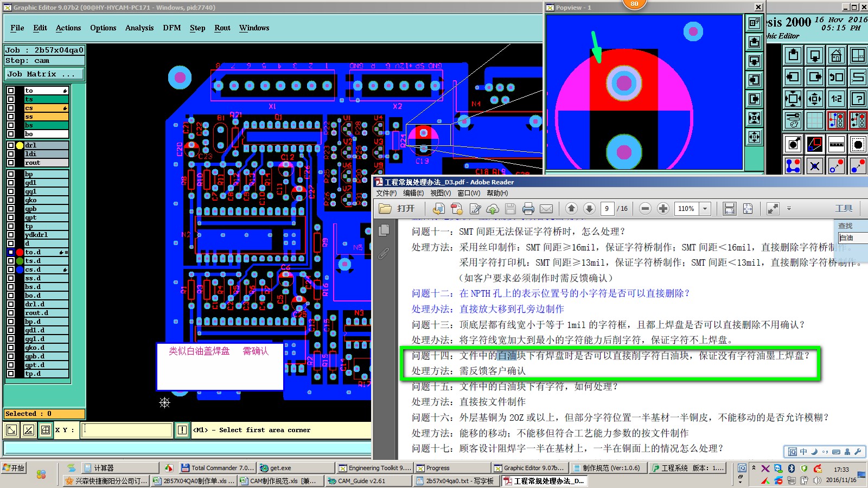Toggle checkbox for layer 'rout'

(11, 163)
